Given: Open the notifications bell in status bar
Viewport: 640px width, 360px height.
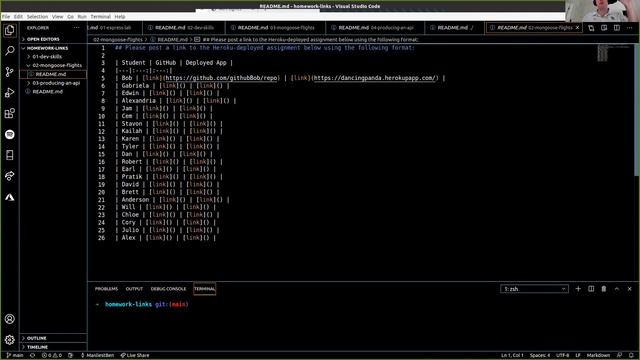Looking at the screenshot, I should tap(631, 356).
